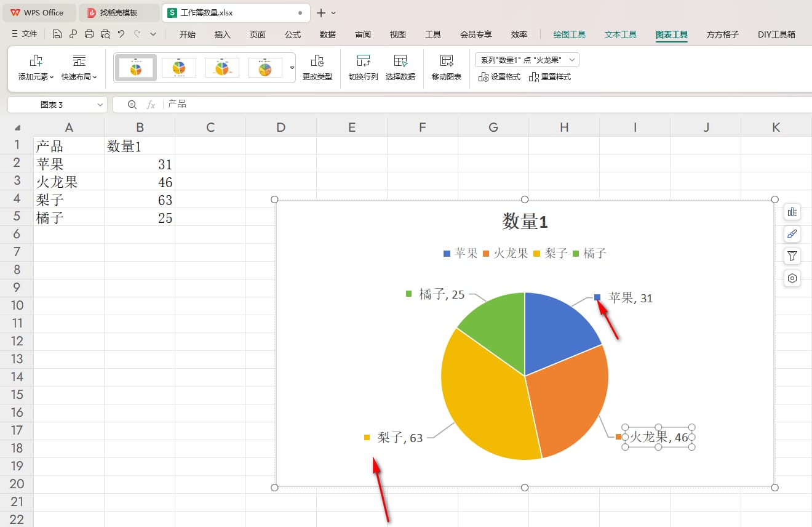Screen dimensions: 812x527
Task: Open the 快速布局 dropdown
Action: (79, 68)
